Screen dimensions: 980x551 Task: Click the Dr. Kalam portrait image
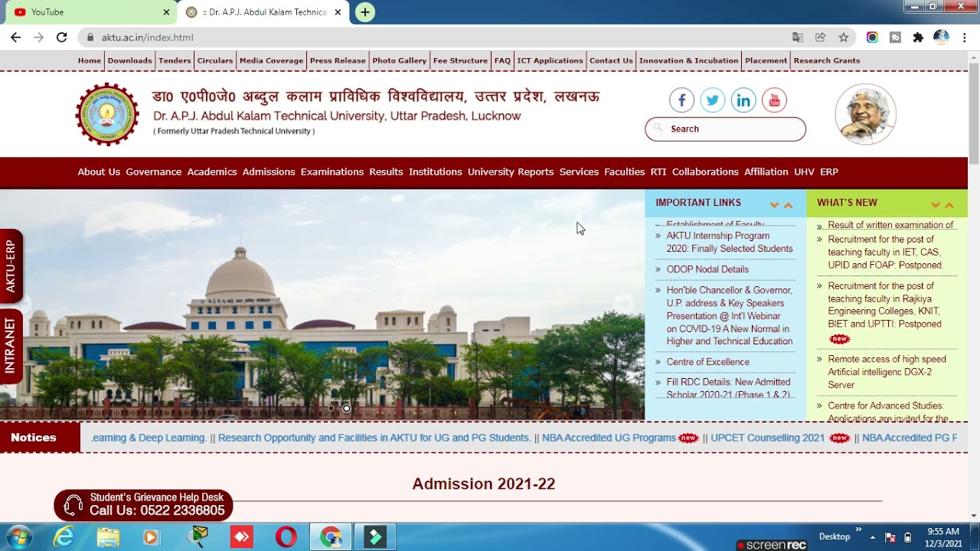pyautogui.click(x=865, y=114)
